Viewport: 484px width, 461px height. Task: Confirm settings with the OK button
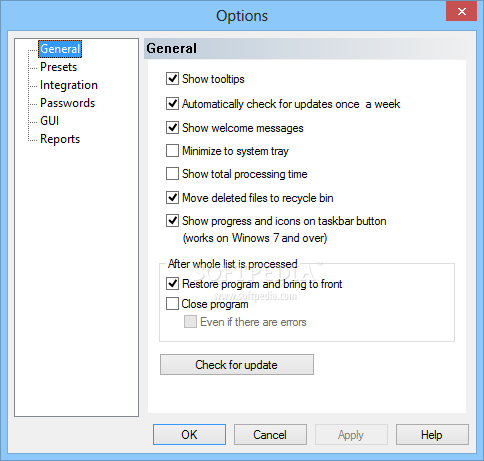[x=189, y=435]
